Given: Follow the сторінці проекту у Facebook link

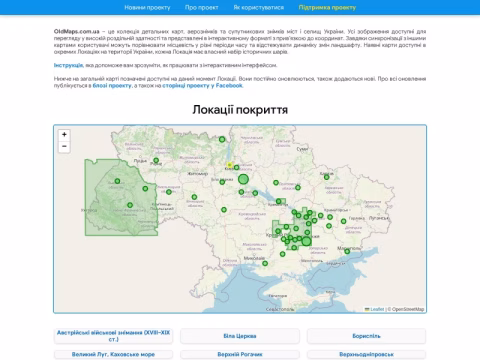Looking at the screenshot, I should coord(202,85).
